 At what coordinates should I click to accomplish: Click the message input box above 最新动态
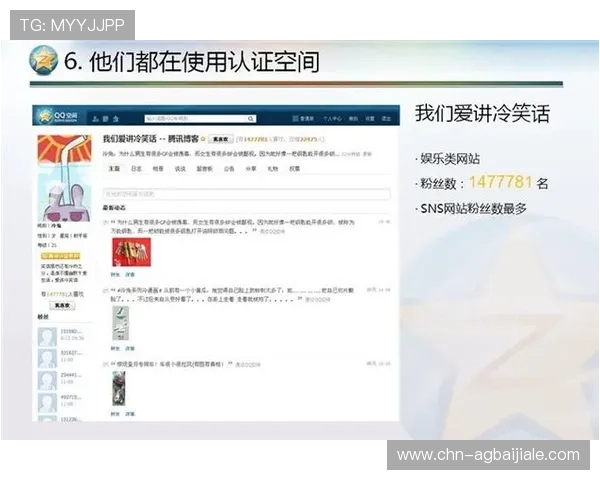[x=246, y=194]
